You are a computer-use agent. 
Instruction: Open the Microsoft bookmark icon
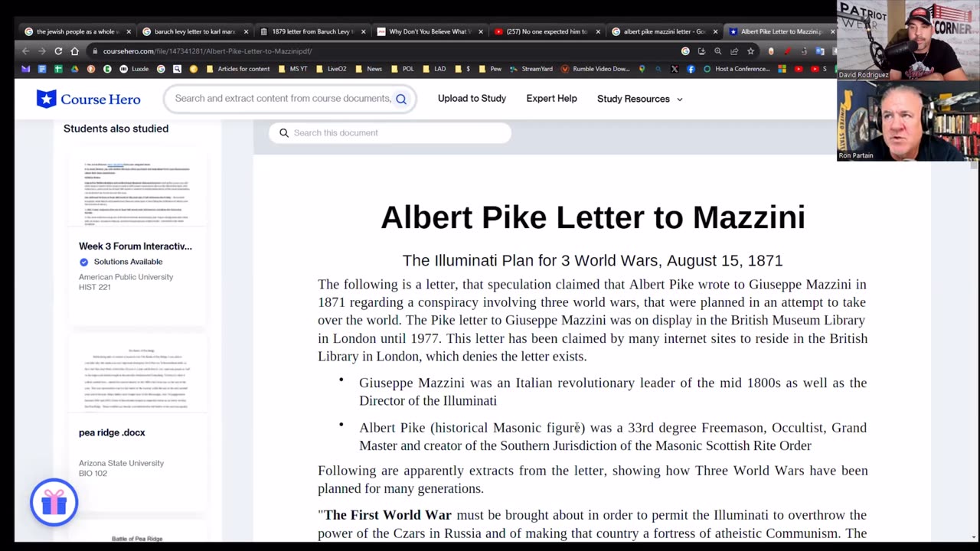tap(782, 69)
